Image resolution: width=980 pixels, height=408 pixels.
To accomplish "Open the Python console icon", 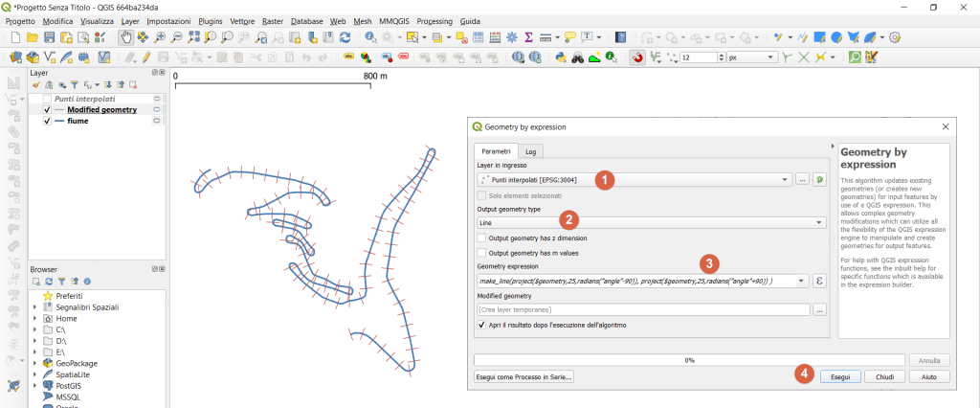I will [x=563, y=57].
